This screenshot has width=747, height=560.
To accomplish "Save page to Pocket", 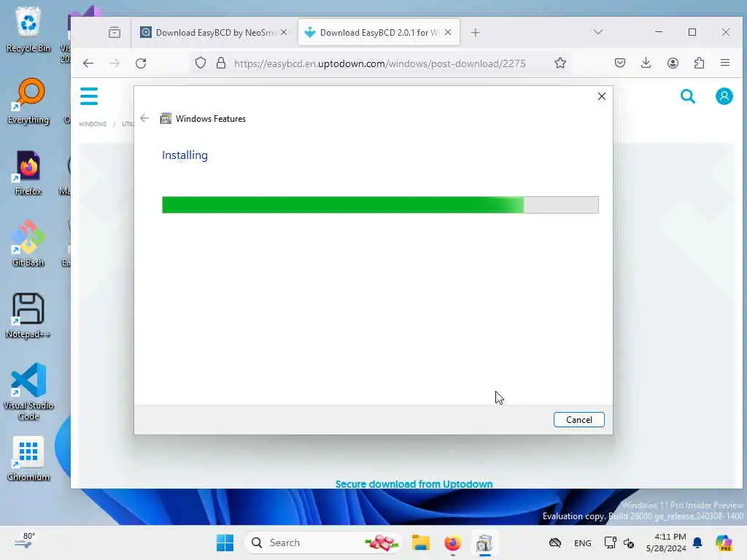I will click(620, 63).
